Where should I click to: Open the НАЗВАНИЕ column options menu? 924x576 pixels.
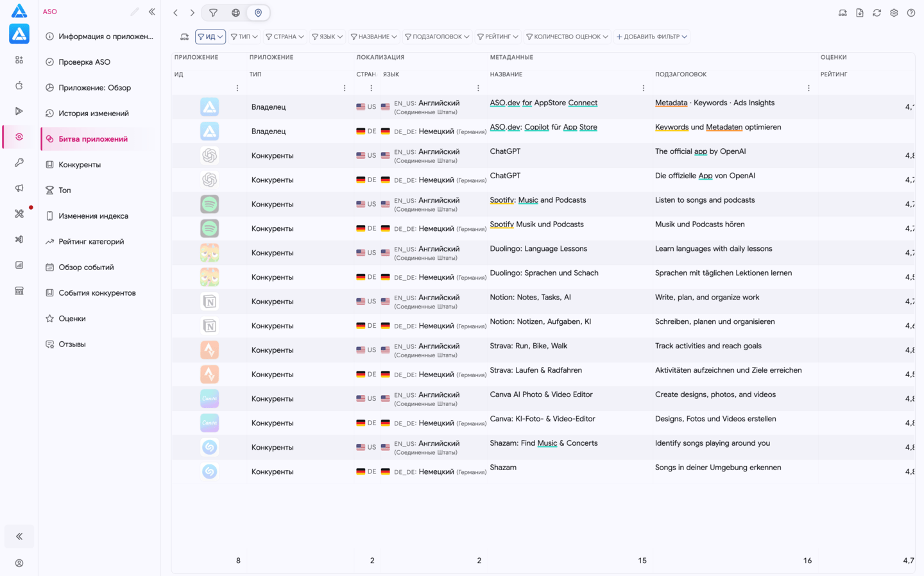(644, 89)
